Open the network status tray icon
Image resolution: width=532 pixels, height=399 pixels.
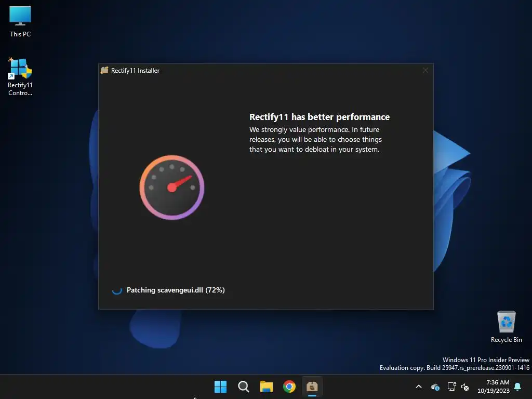click(451, 387)
